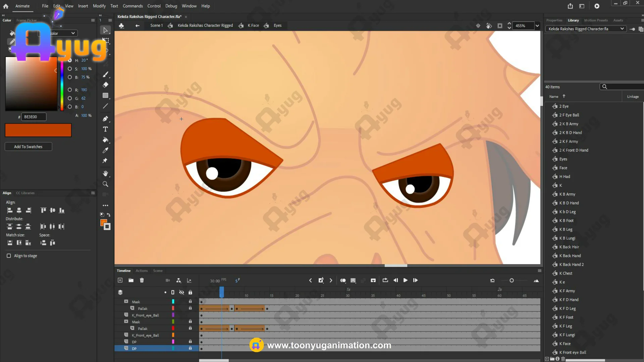This screenshot has width=644, height=362.
Task: Open the color type dropdown
Action: click(x=73, y=33)
